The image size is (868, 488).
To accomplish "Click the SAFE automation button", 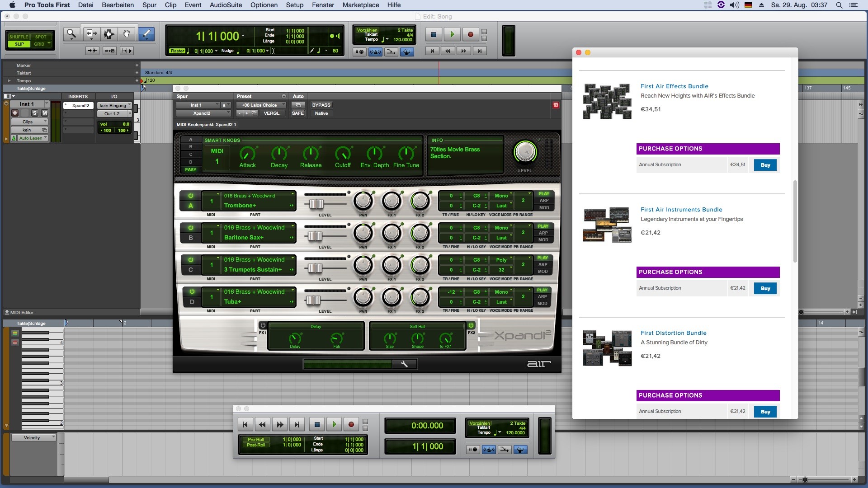I will pyautogui.click(x=298, y=113).
